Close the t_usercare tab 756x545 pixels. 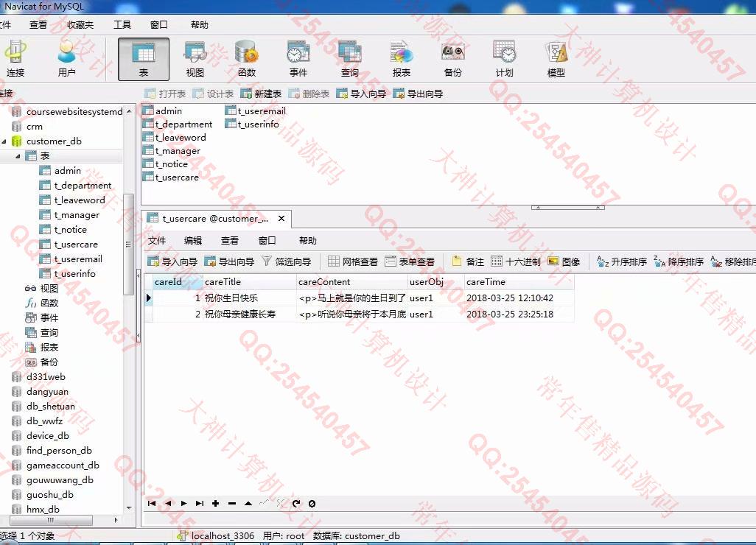(x=281, y=218)
